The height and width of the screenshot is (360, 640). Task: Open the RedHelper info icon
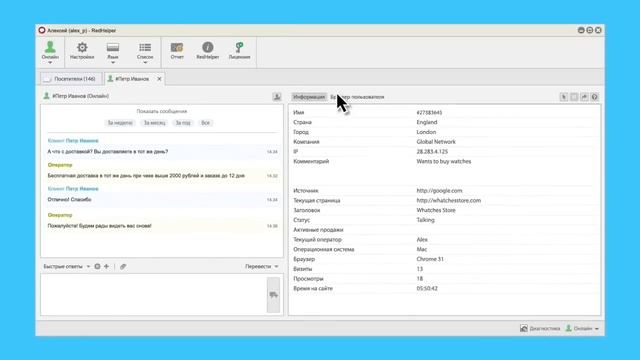coord(208,51)
